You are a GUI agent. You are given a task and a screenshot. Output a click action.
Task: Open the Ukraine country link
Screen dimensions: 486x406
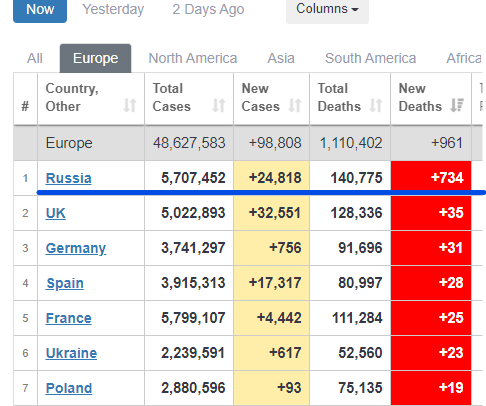pos(71,353)
